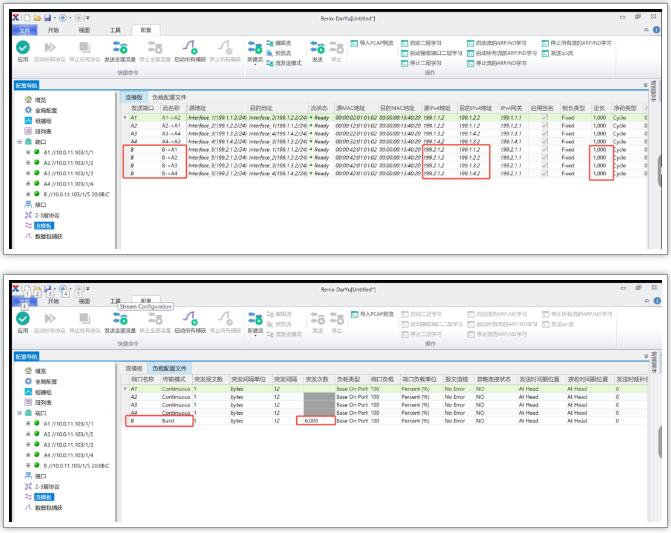Expand port A1 node in top window tree
The height and width of the screenshot is (533, 671).
(30, 153)
